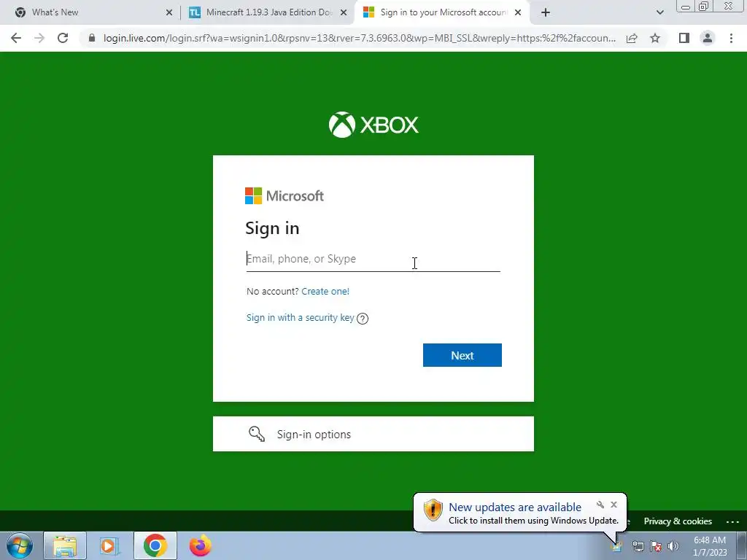Reload the current page
The image size is (747, 560).
(x=63, y=38)
